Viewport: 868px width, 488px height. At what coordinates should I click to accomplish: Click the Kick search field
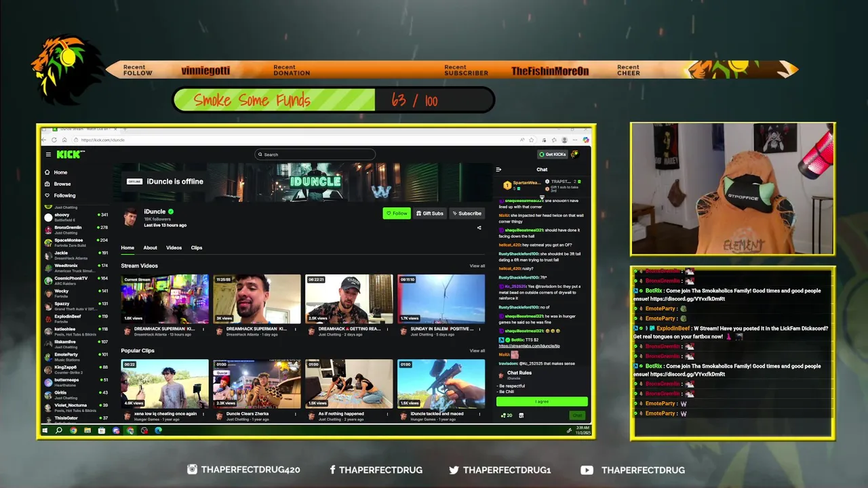point(315,155)
